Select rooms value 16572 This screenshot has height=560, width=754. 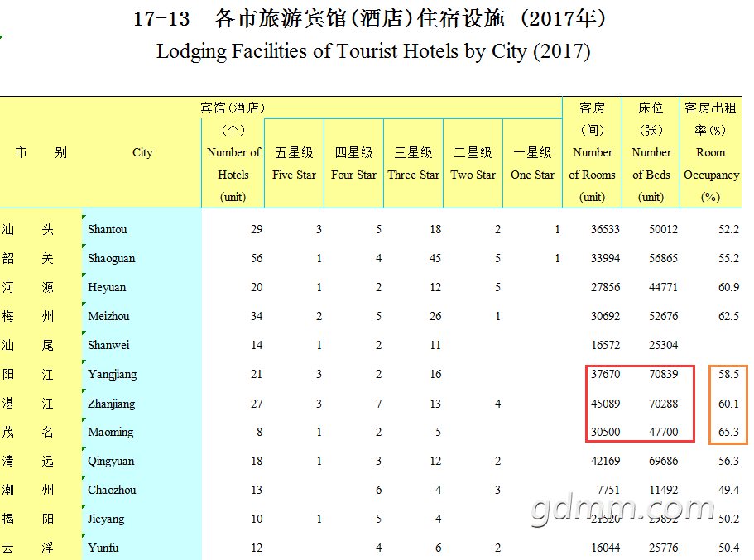click(605, 345)
